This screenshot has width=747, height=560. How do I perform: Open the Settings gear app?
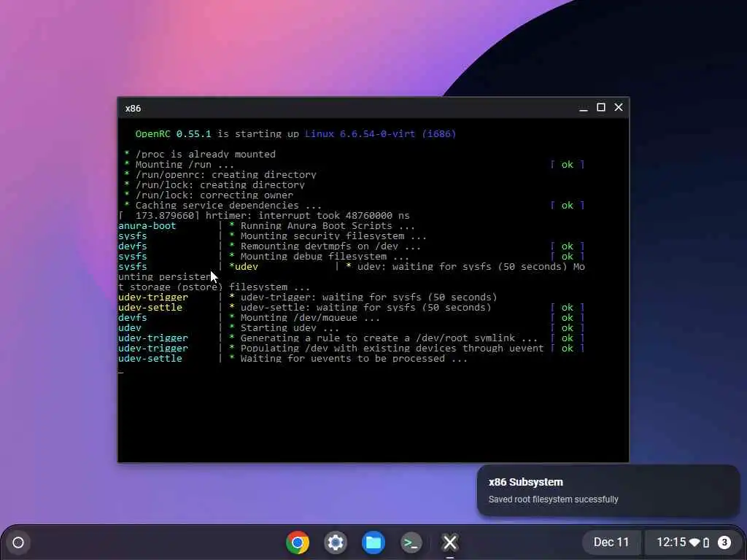pos(336,542)
